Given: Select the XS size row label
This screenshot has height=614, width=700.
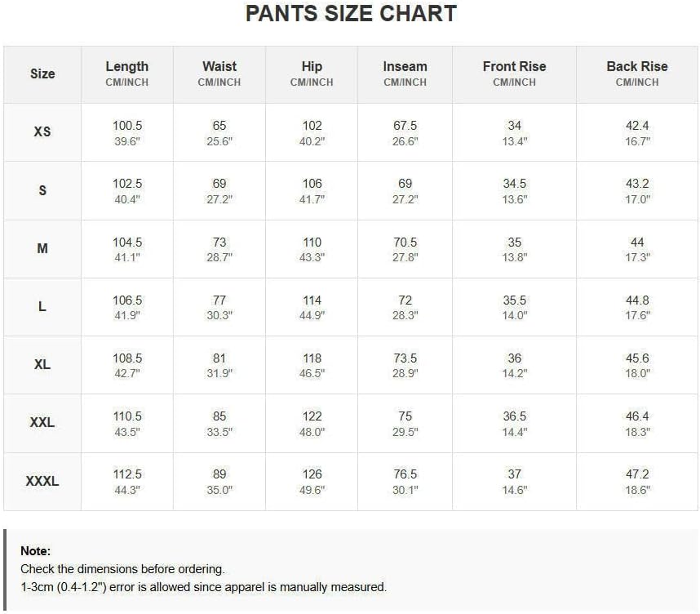Looking at the screenshot, I should pos(42,131).
